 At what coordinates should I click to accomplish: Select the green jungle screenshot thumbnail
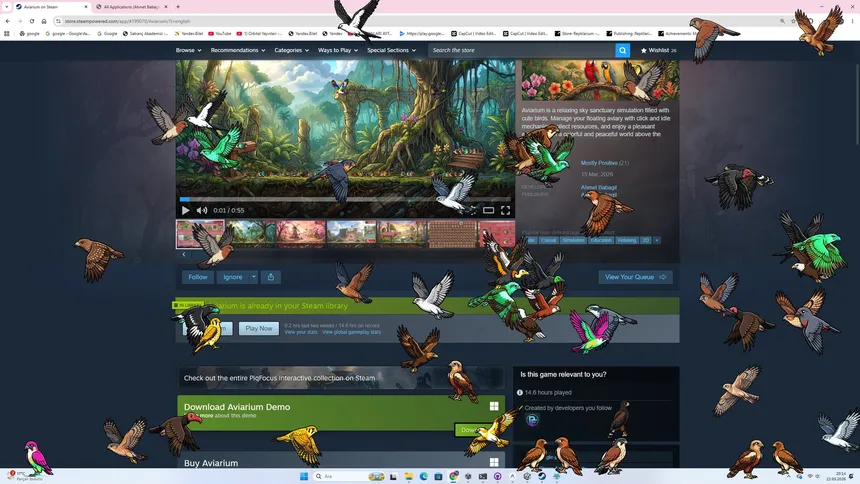click(x=251, y=234)
